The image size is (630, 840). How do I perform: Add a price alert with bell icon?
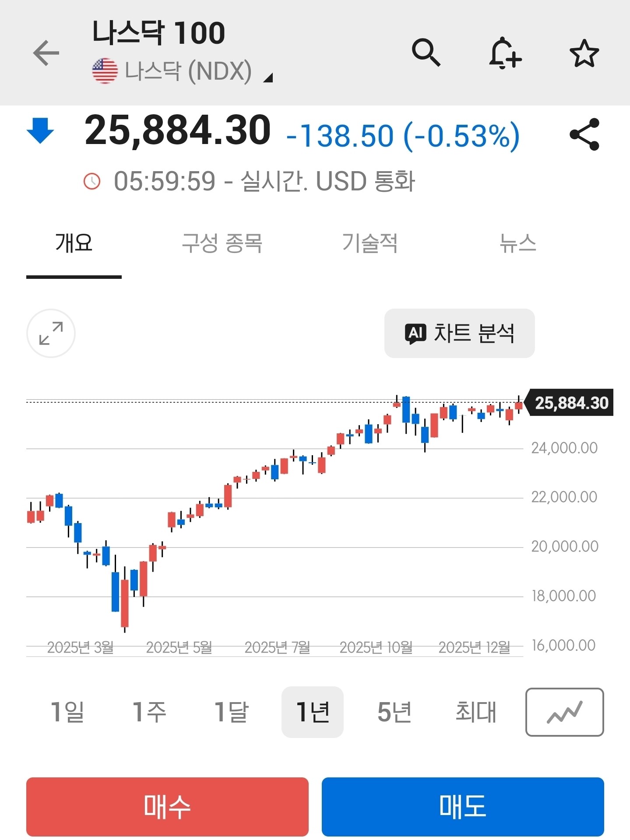coord(505,53)
